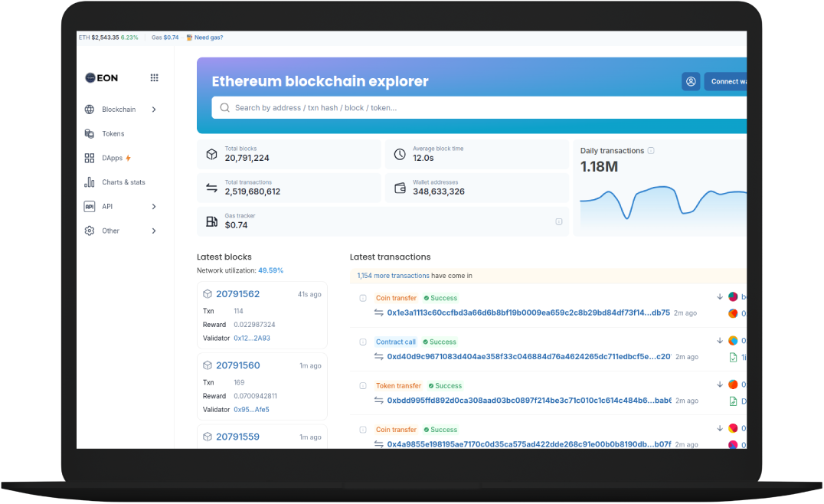The width and height of the screenshot is (824, 504).
Task: Click the DApps grid icon
Action: pyautogui.click(x=90, y=158)
